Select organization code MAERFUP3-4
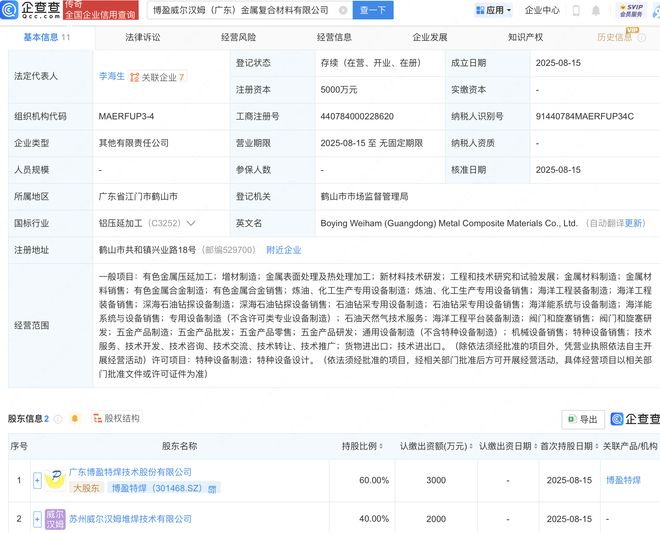Viewport: 660px width, 533px height. pyautogui.click(x=126, y=117)
